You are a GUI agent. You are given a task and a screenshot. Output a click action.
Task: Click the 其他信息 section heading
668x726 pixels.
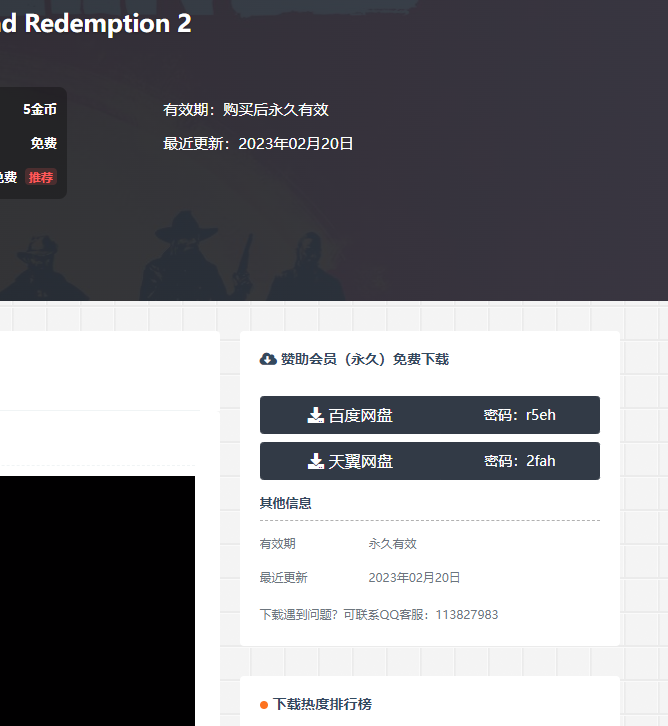(x=286, y=503)
